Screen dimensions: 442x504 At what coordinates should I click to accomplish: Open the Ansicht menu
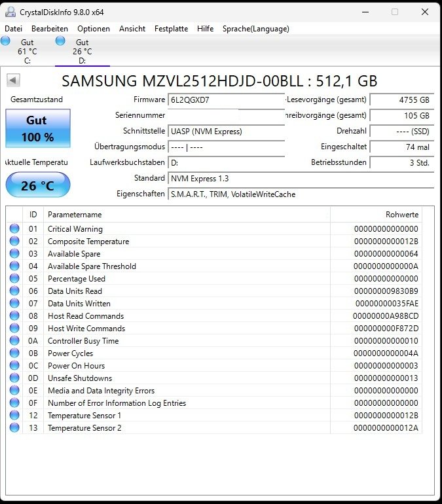click(x=132, y=29)
